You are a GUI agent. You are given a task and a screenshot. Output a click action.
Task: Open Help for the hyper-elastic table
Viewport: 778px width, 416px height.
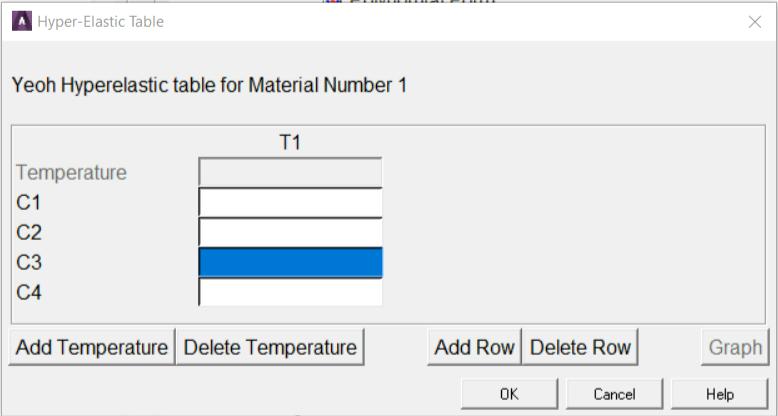coord(719,394)
